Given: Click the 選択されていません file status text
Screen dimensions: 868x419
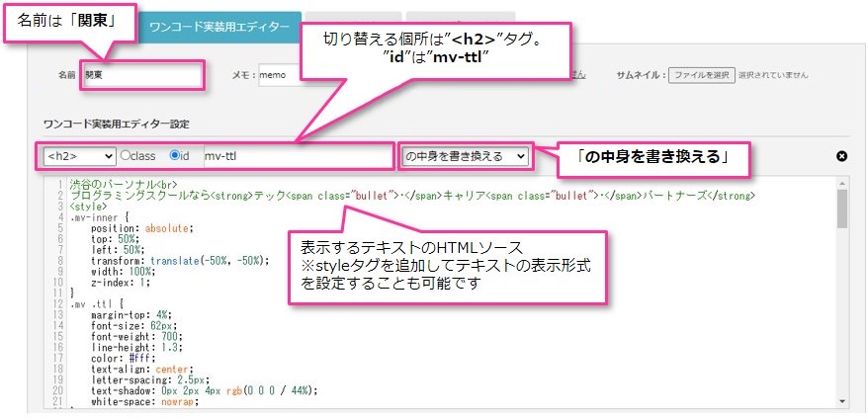Looking at the screenshot, I should 773,75.
